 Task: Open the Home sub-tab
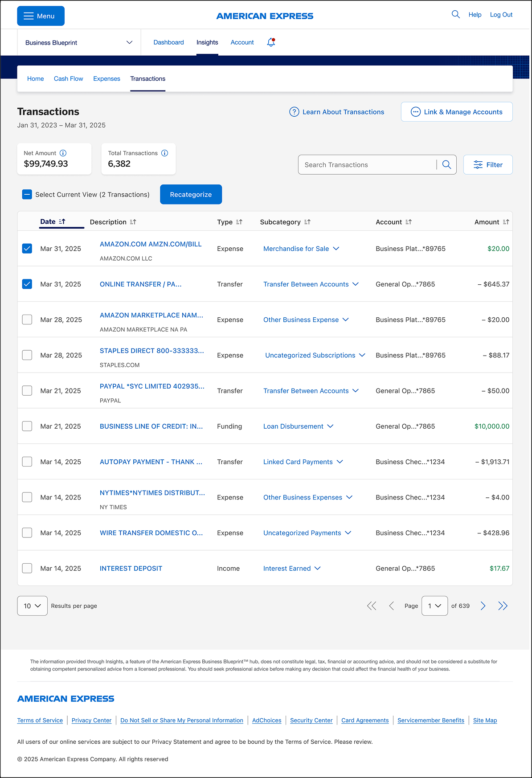coord(35,78)
